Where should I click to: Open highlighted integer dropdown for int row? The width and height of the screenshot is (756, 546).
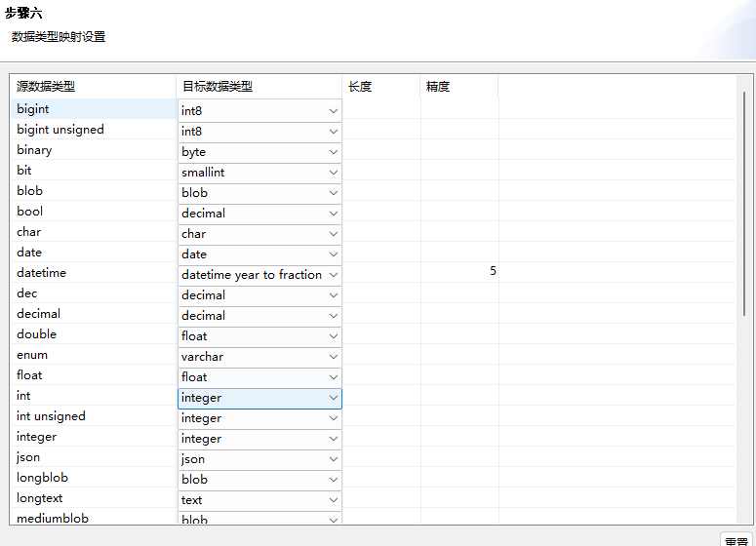[x=259, y=398]
